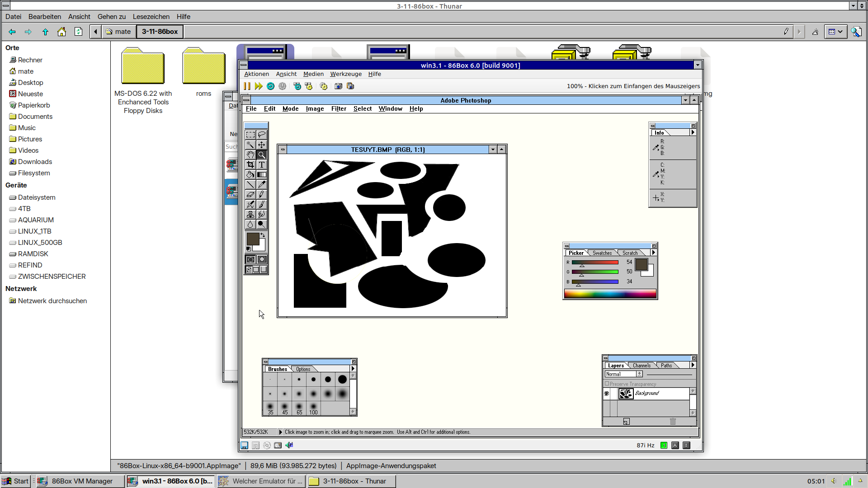Select the Paint Bucket tool
The width and height of the screenshot is (868, 488).
coord(250,174)
